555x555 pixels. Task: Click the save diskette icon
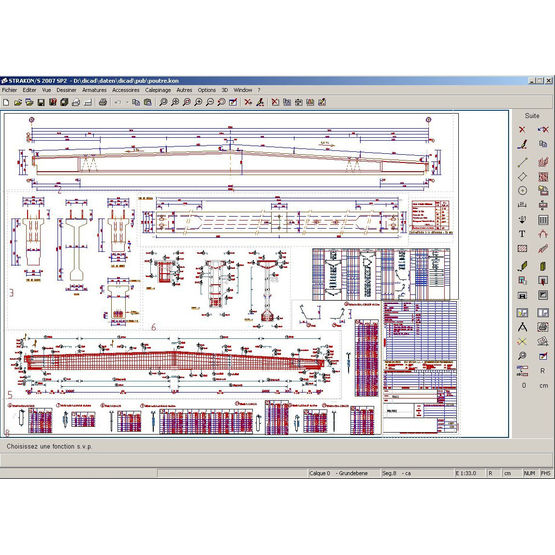pyautogui.click(x=41, y=102)
